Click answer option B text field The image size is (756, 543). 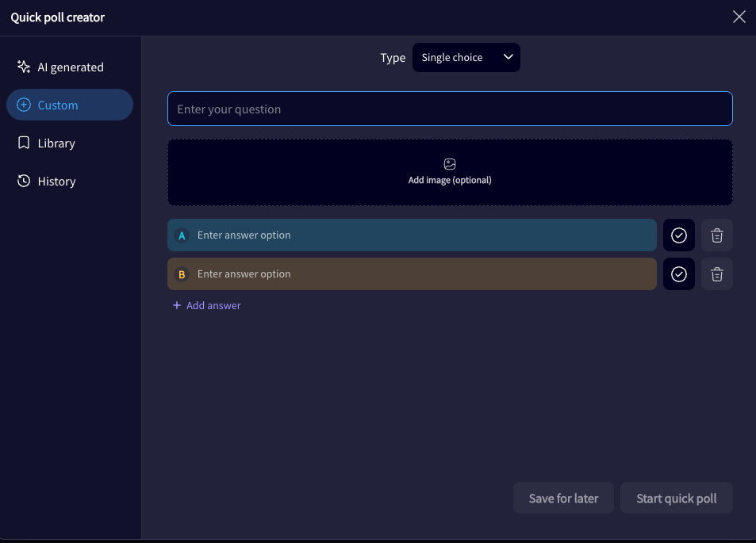tap(420, 274)
